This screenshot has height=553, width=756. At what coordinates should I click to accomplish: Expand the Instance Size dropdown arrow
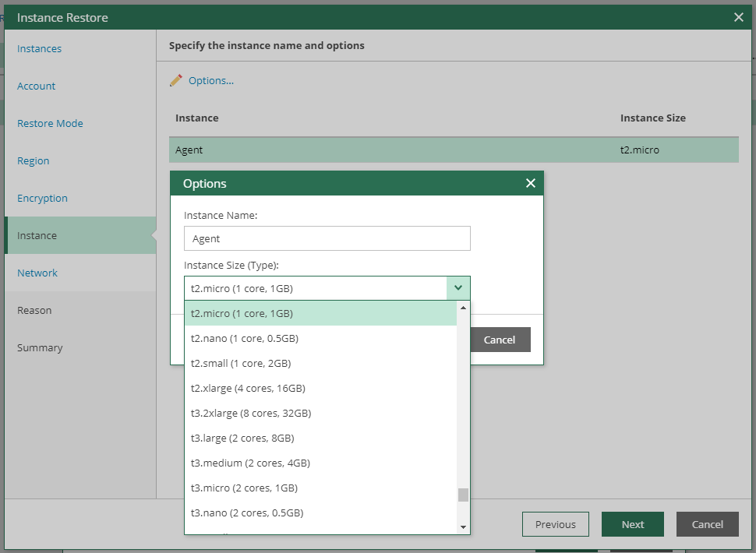[x=458, y=288]
